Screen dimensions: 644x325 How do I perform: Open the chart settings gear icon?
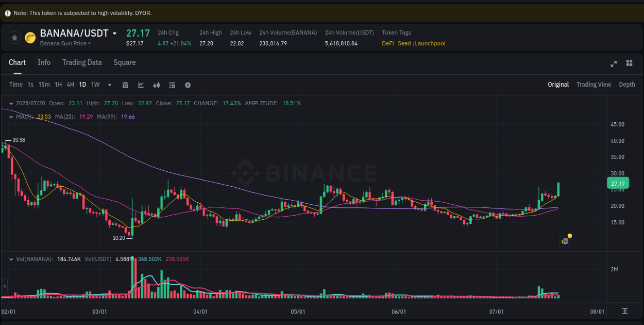pos(188,85)
